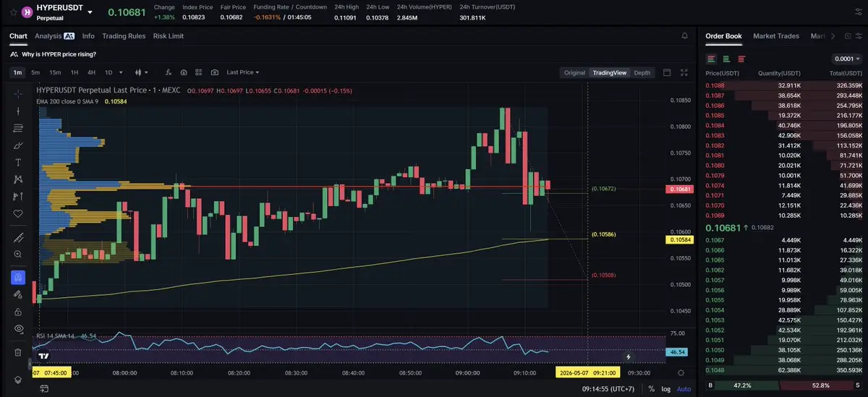Screen dimensions: 868x397
Task: Open the Info tab
Action: coord(88,35)
